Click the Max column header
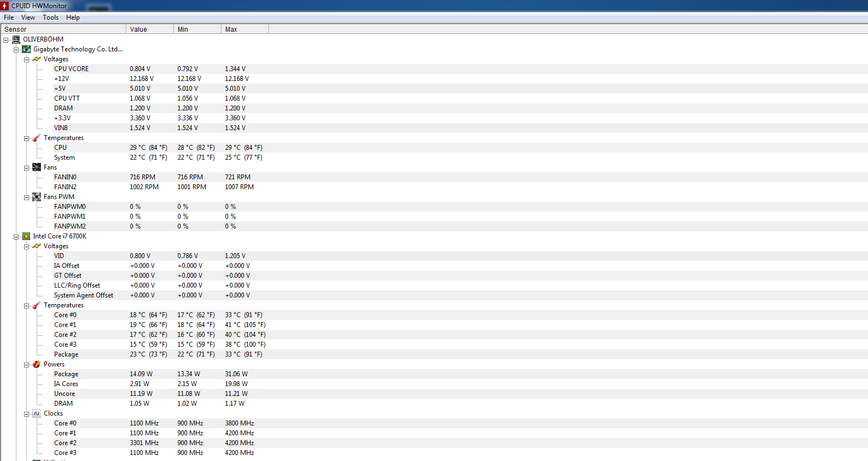The height and width of the screenshot is (461, 868). click(x=245, y=29)
